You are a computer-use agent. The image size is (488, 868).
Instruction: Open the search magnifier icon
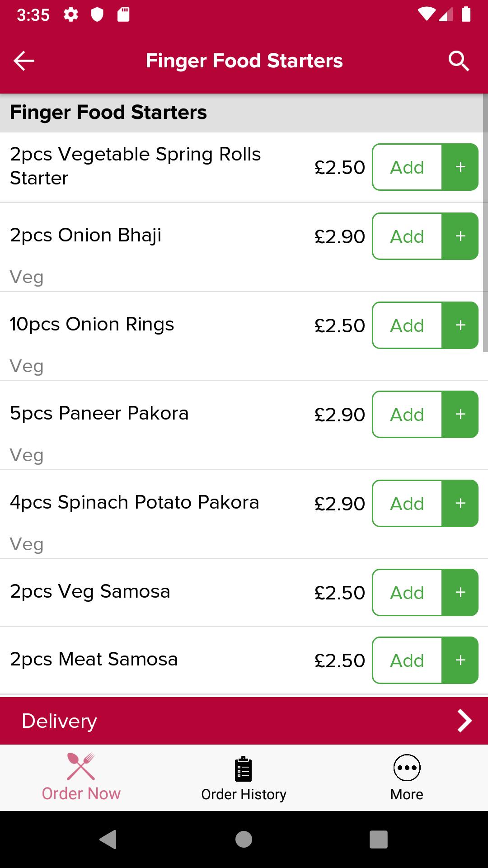click(459, 61)
